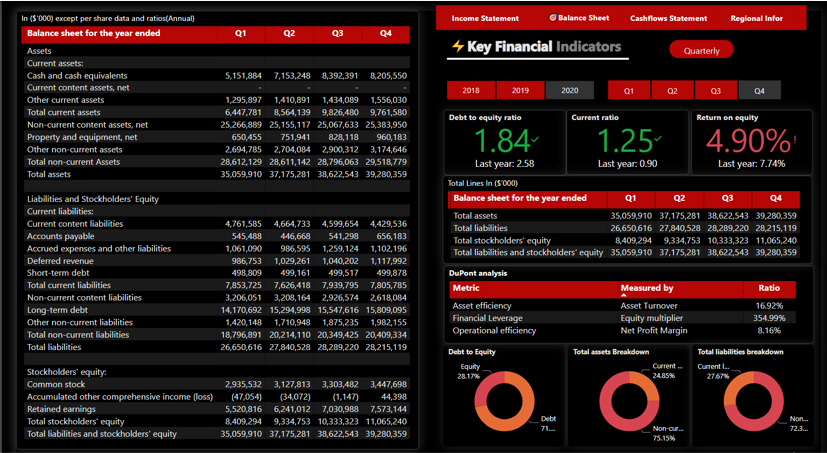827x453 pixels.
Task: Switch to the Cashflows Statement tab
Action: pyautogui.click(x=668, y=18)
